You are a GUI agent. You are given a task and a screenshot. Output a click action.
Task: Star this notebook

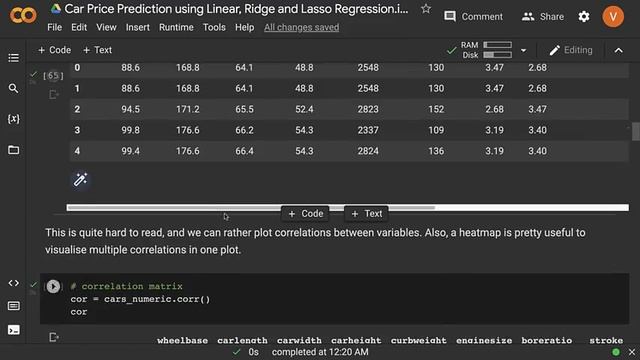click(x=426, y=9)
